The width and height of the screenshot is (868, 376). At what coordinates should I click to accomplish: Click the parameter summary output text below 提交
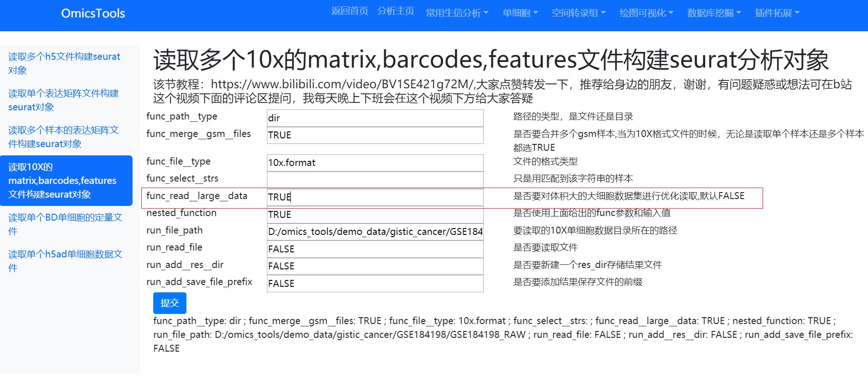click(503, 335)
